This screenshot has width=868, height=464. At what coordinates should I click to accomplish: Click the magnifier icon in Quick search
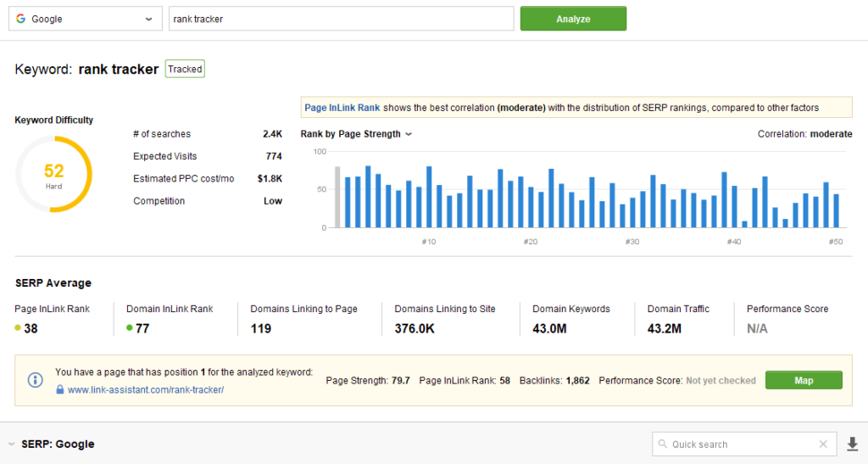coord(662,444)
